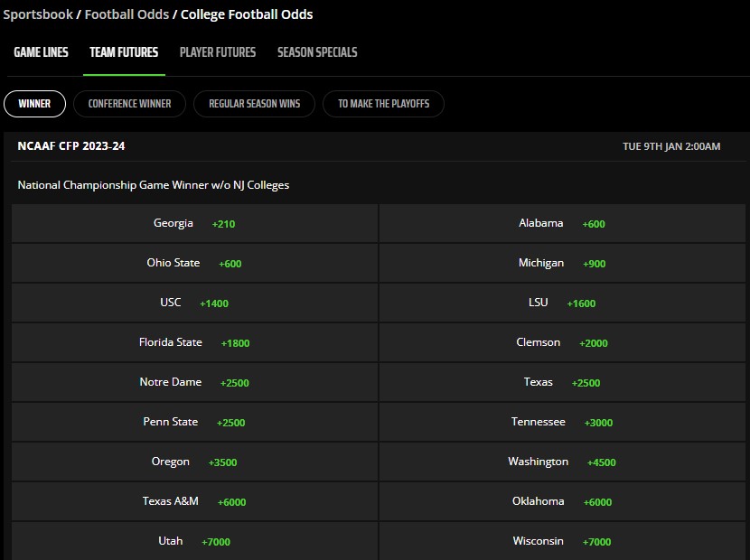750x560 pixels.
Task: Show the Regular Season Wins odds
Action: (x=254, y=103)
